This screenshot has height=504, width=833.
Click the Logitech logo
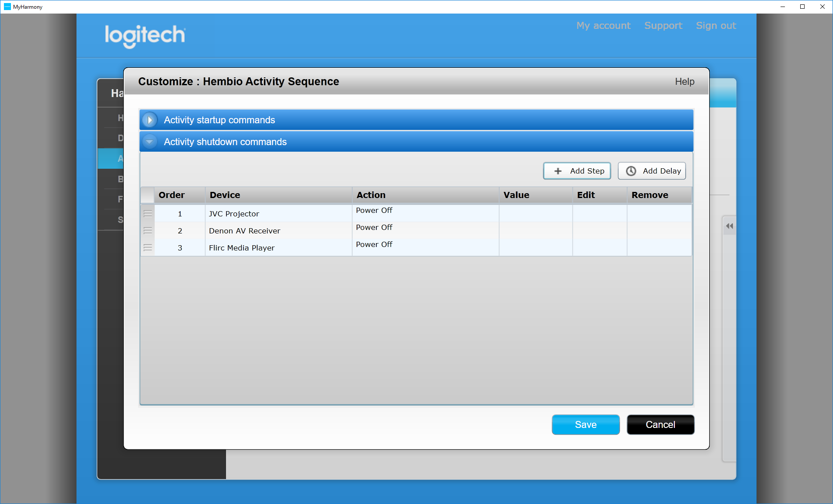tap(145, 36)
